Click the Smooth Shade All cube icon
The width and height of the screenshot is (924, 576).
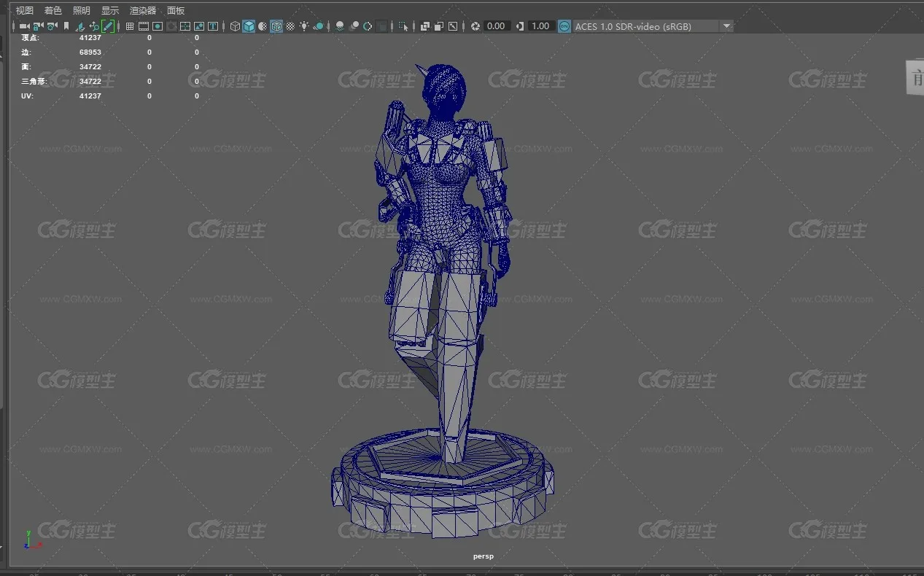[249, 26]
